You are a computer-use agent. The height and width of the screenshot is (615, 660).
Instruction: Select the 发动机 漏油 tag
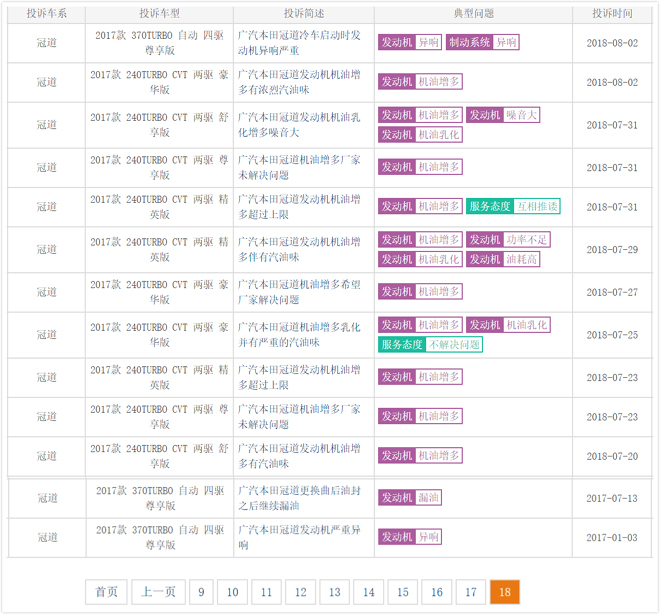[x=410, y=498]
